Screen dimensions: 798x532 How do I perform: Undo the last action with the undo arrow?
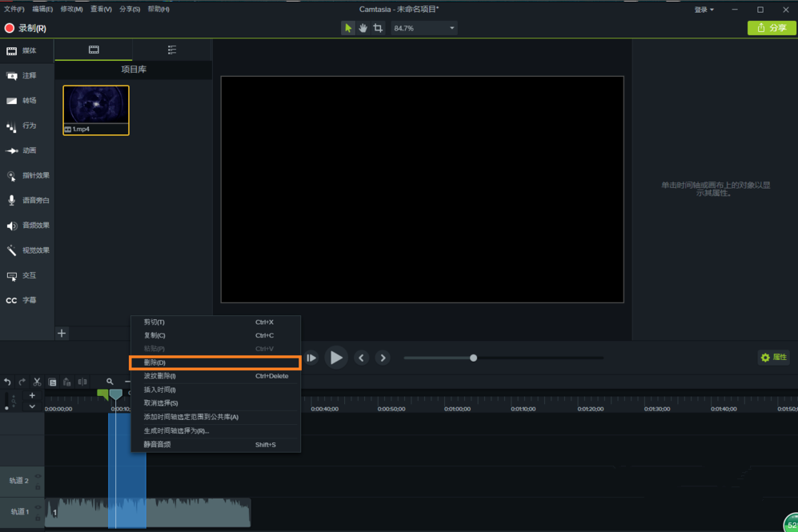tap(7, 382)
